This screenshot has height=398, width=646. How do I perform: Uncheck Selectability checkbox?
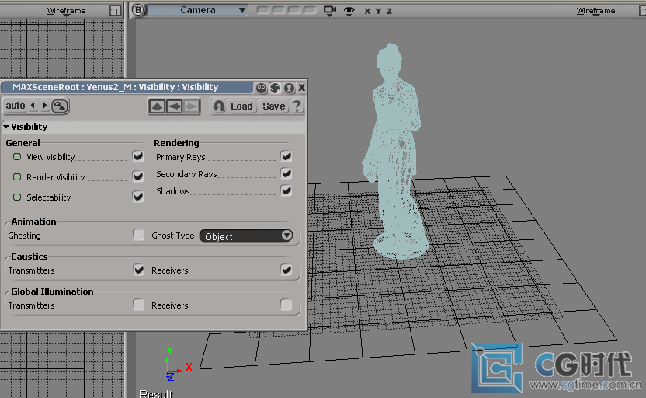138,197
